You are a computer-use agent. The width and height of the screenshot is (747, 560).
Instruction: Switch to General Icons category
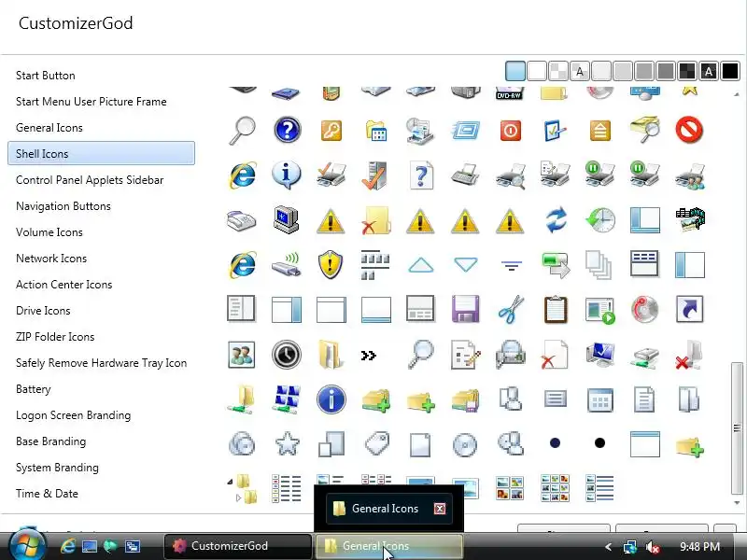click(x=49, y=128)
